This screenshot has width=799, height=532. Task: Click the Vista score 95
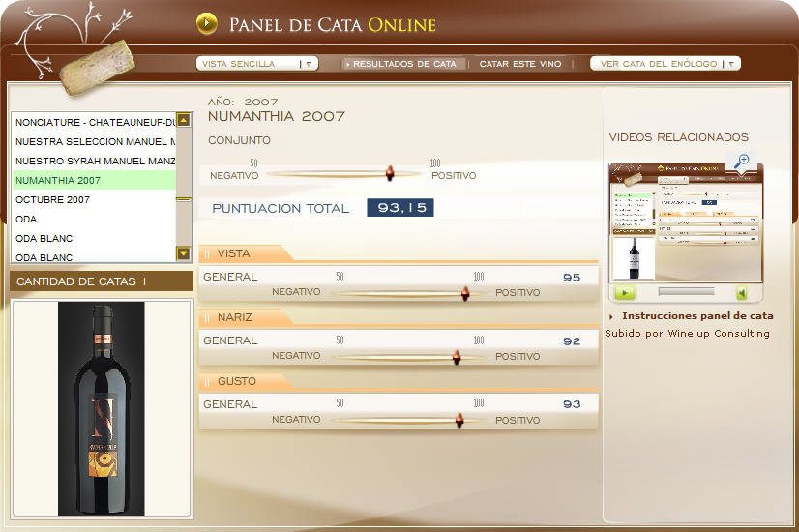tap(572, 278)
